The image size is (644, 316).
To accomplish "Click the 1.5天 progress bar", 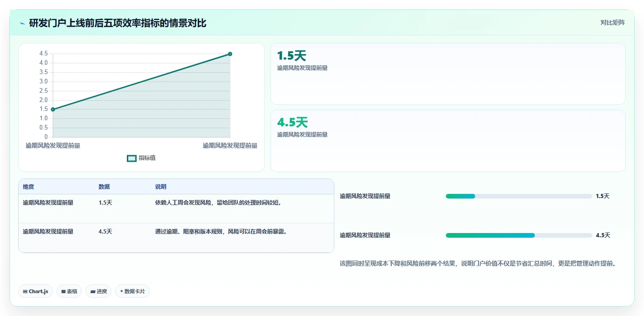I will pyautogui.click(x=519, y=196).
